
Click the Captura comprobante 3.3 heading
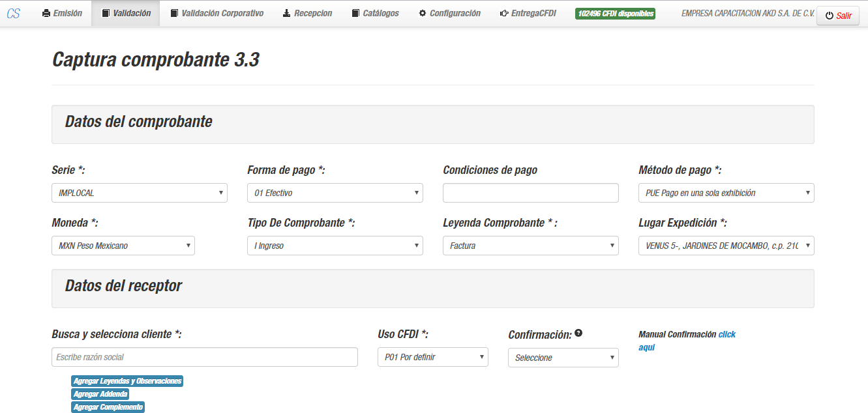click(156, 60)
